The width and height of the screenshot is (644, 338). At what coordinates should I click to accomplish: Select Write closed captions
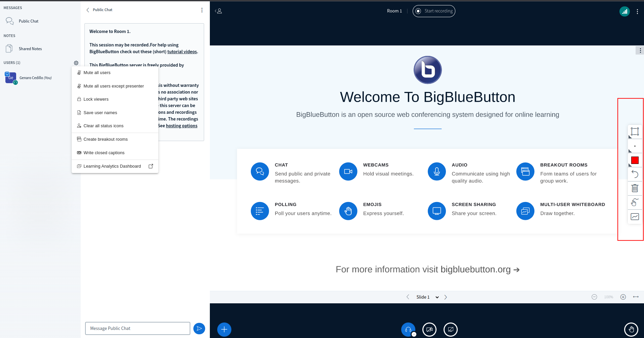click(x=115, y=153)
